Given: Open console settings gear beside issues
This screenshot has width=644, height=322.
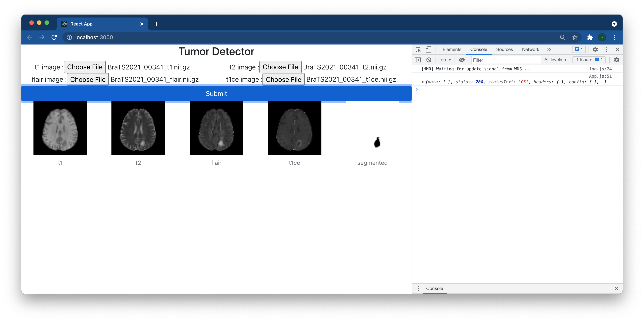Looking at the screenshot, I should [x=616, y=60].
